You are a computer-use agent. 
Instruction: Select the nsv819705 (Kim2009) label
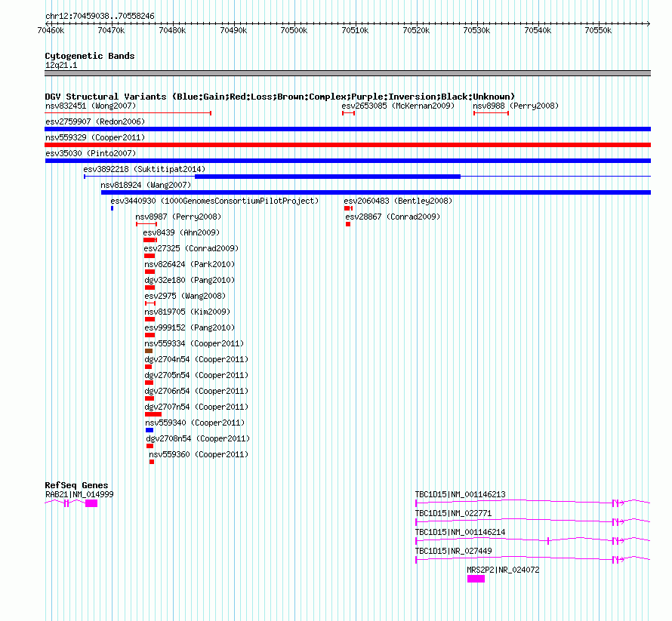click(187, 312)
